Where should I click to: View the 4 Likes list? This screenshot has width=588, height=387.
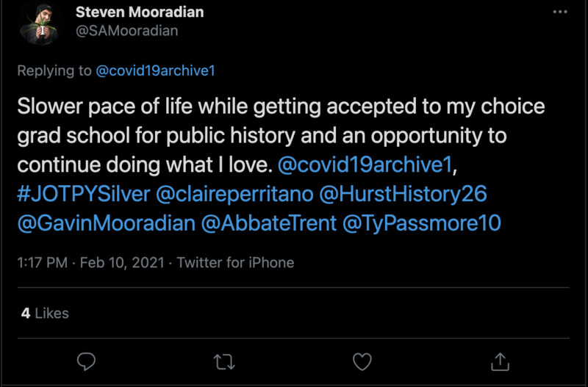(x=44, y=313)
